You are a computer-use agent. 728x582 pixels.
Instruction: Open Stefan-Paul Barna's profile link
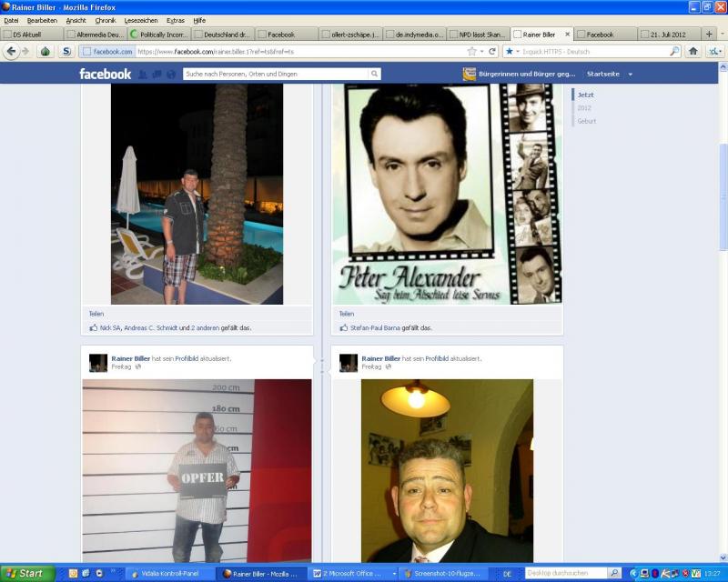375,327
